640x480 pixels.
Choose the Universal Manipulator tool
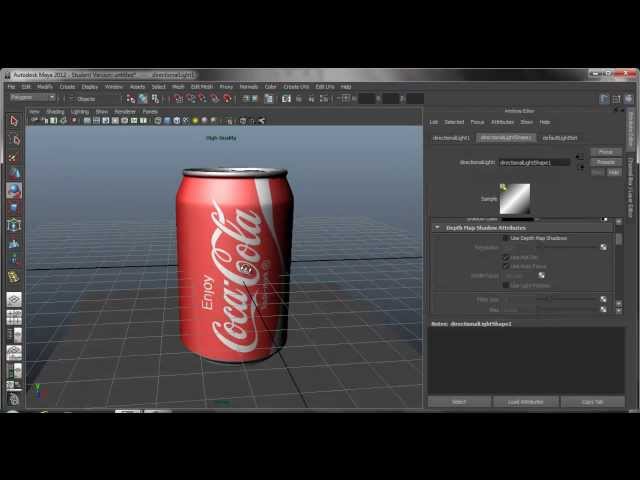(x=14, y=225)
